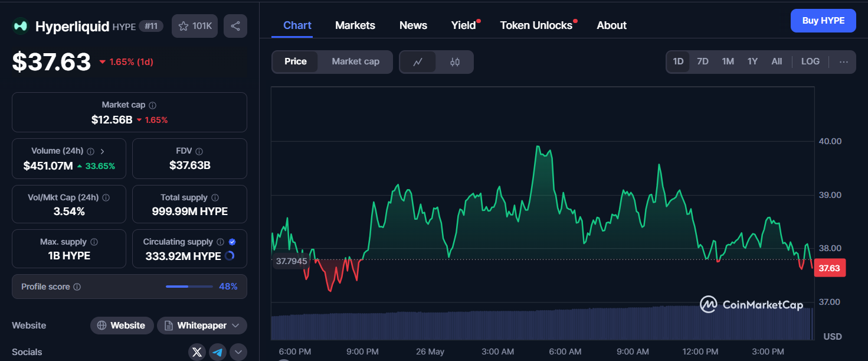
Task: Click Volume (24h) info icon
Action: click(x=91, y=151)
